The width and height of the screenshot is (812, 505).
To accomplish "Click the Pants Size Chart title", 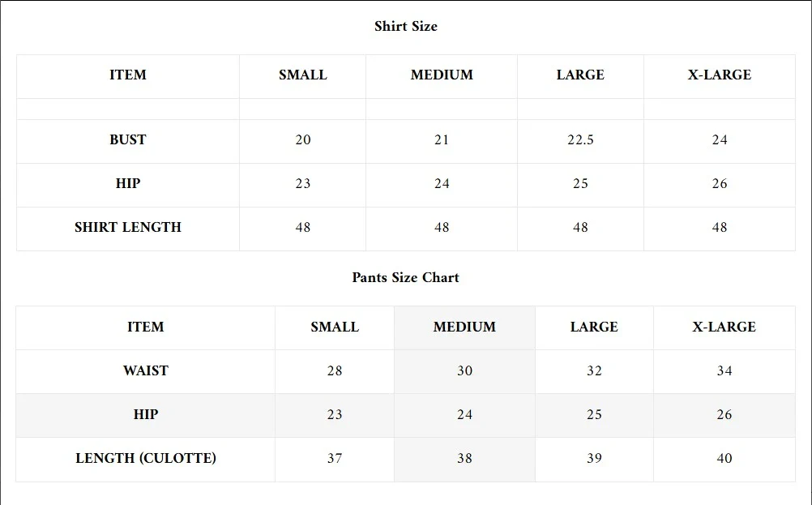I will tap(405, 277).
